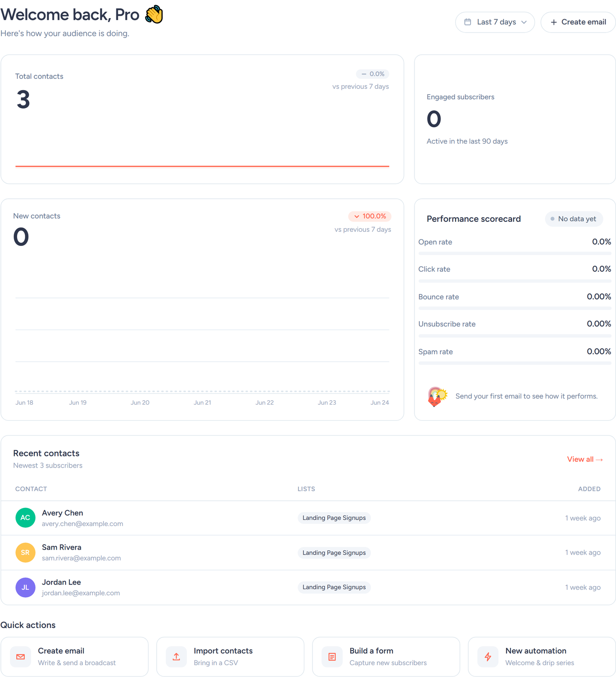Click Landing Page Signups tag in Jordan Lee row

(x=334, y=587)
